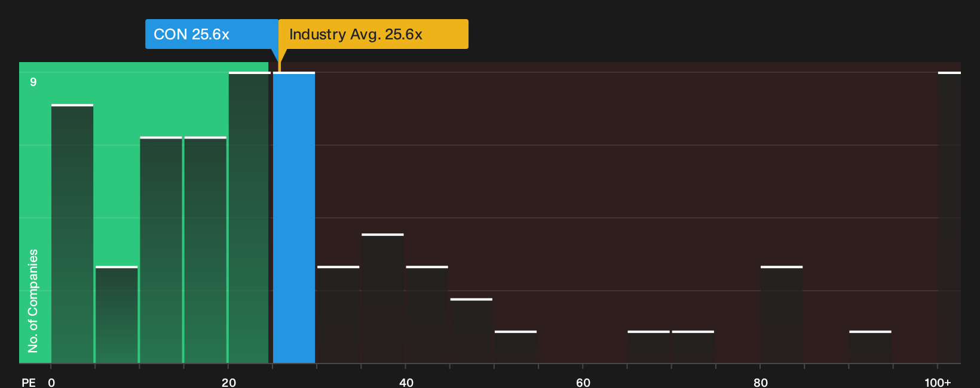The height and width of the screenshot is (388, 980).
Task: Select the 45 to 50 PE bar
Action: point(471,331)
